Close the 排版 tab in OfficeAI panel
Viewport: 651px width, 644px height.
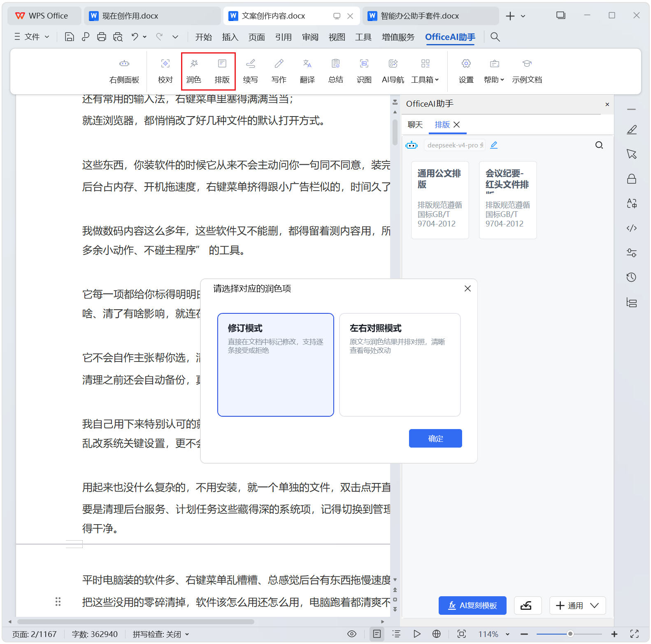tap(457, 125)
